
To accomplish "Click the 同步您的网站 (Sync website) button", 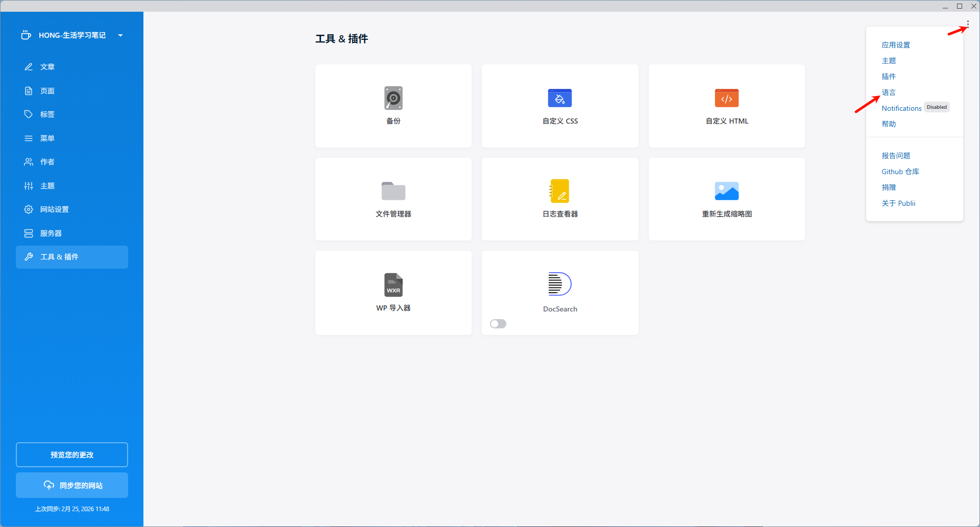I will (x=72, y=485).
